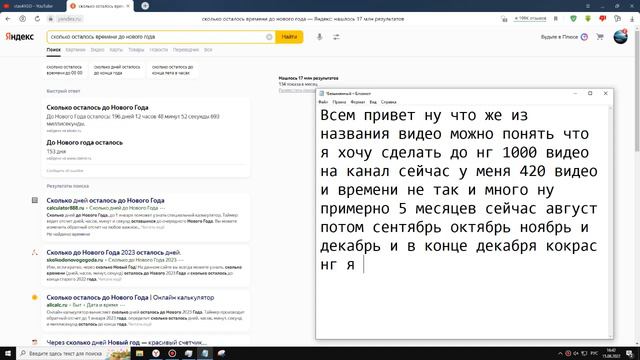Viewport: 640px width, 360px height.
Task: Open the Картинки search tab
Action: 76,50
